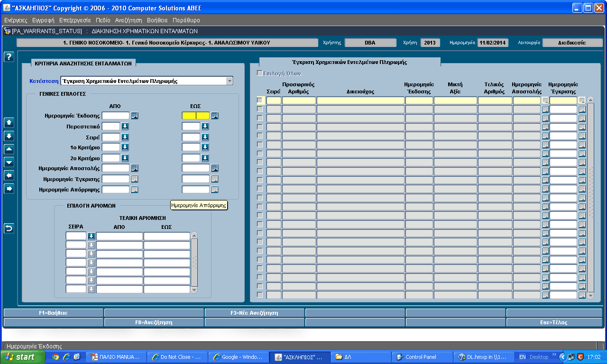The image size is (607, 364).
Task: Click the Χρήση field showing 2013
Action: click(x=429, y=43)
